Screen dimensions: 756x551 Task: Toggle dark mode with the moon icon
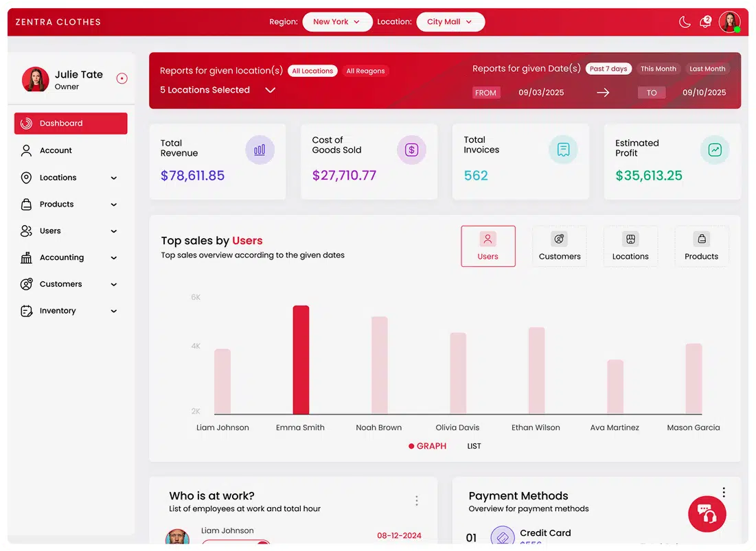click(684, 21)
